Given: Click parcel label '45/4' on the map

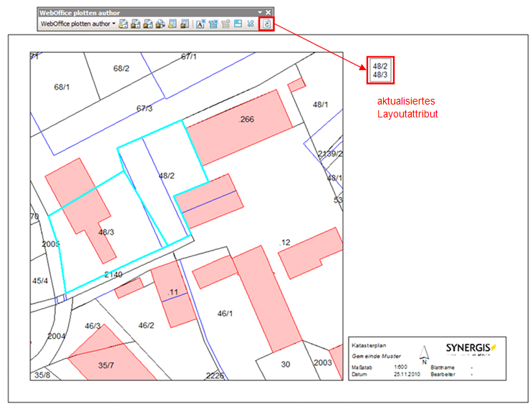Looking at the screenshot, I should coord(40,281).
